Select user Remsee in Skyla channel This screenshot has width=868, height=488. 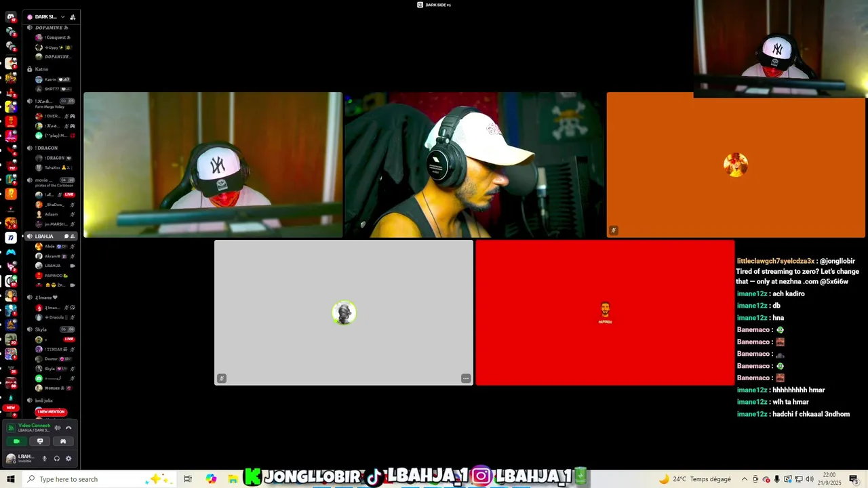coord(54,388)
